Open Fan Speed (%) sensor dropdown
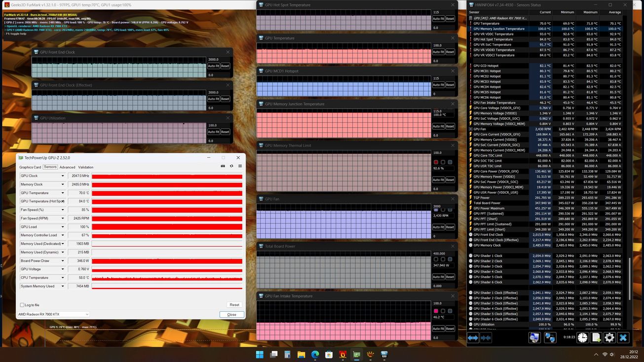Viewport: 644px width, 362px height. pos(63,210)
